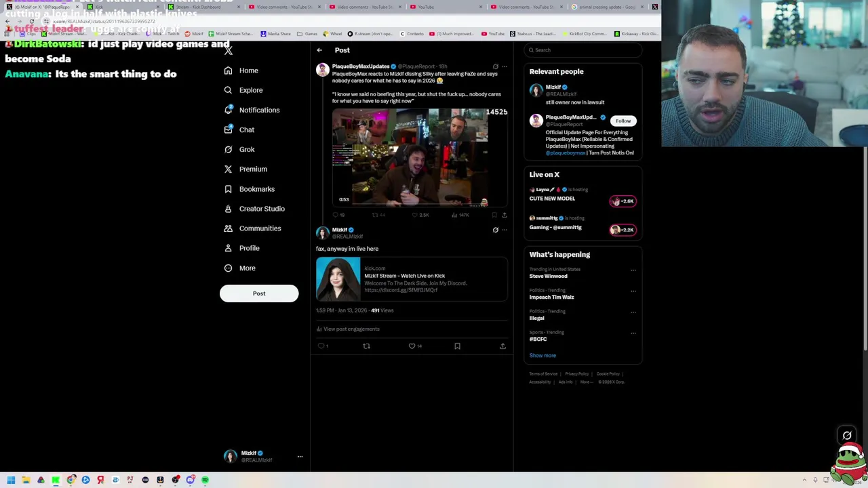Open File Explorer from taskbar

26,480
